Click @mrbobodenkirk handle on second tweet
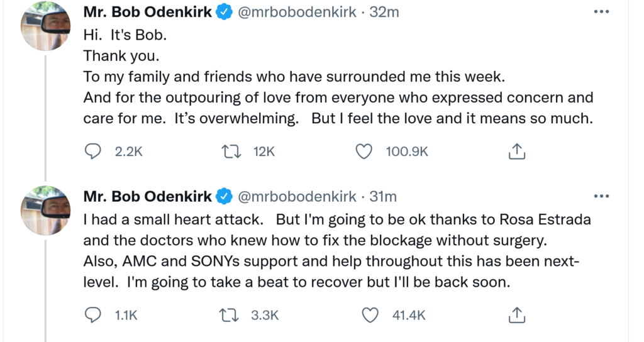The width and height of the screenshot is (644, 342). coord(296,197)
